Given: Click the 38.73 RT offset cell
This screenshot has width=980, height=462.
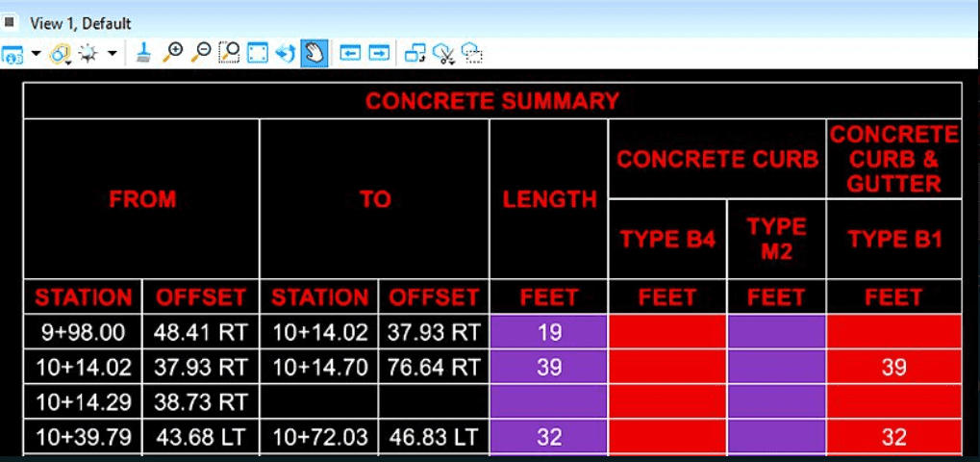Looking at the screenshot, I should [201, 402].
